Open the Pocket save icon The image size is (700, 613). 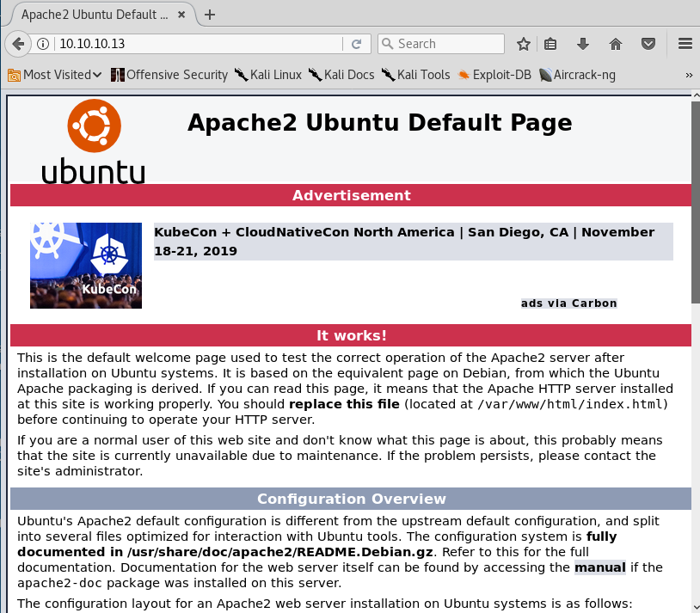(649, 44)
